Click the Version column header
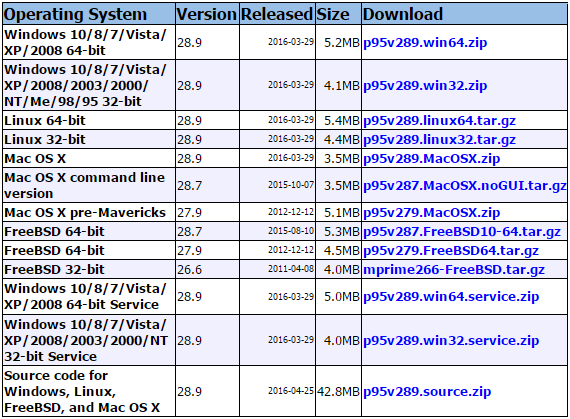Image resolution: width=570 pixels, height=419 pixels. point(207,14)
